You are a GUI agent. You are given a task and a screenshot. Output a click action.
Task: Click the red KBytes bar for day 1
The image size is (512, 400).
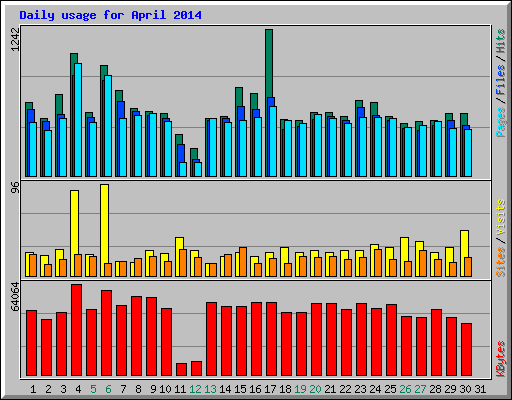(31, 343)
